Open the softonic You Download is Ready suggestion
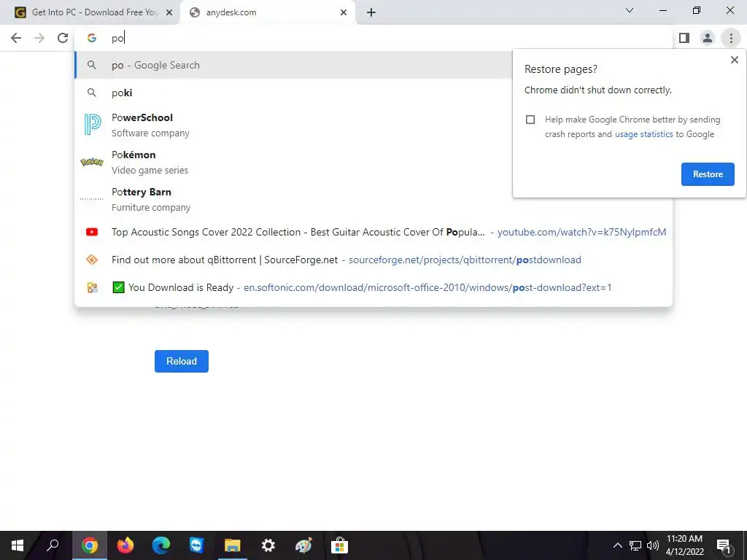The width and height of the screenshot is (747, 560). [x=373, y=287]
